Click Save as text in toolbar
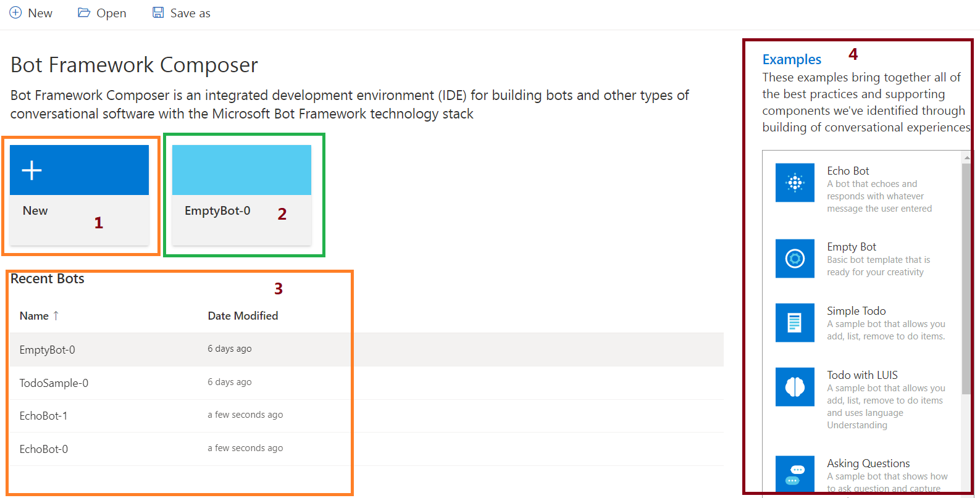980x498 pixels. tap(190, 13)
